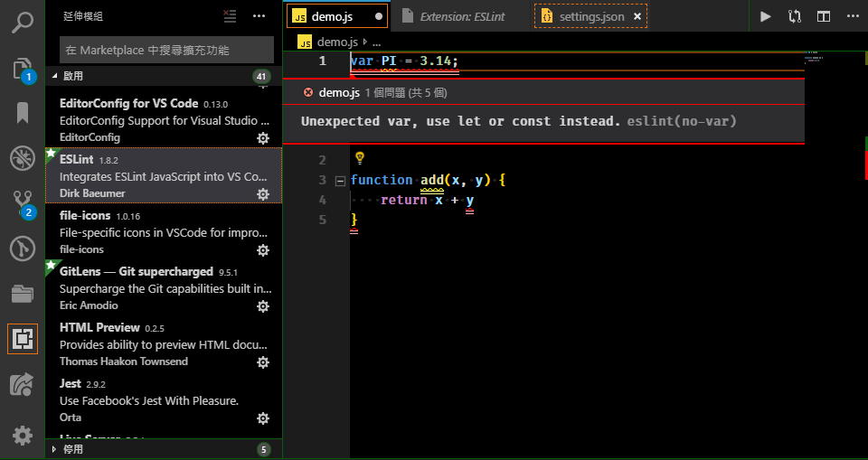Click demo.js in the breadcrumb bar
Image resolution: width=868 pixels, height=460 pixels.
pyautogui.click(x=337, y=42)
